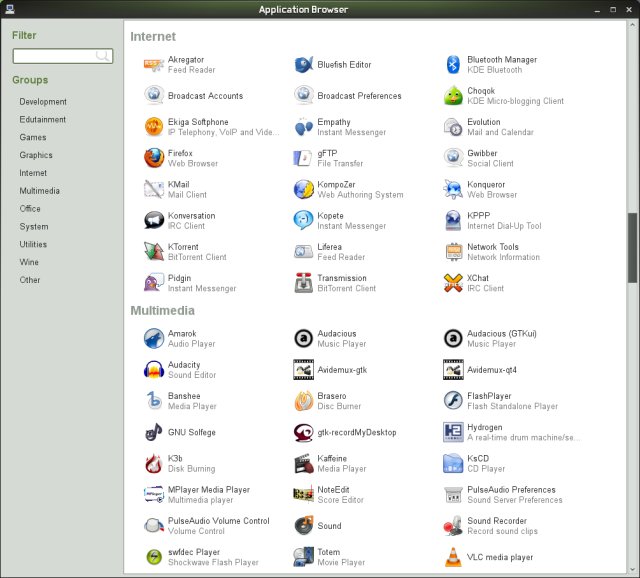Click MPlayer Media Player entry

197,494
